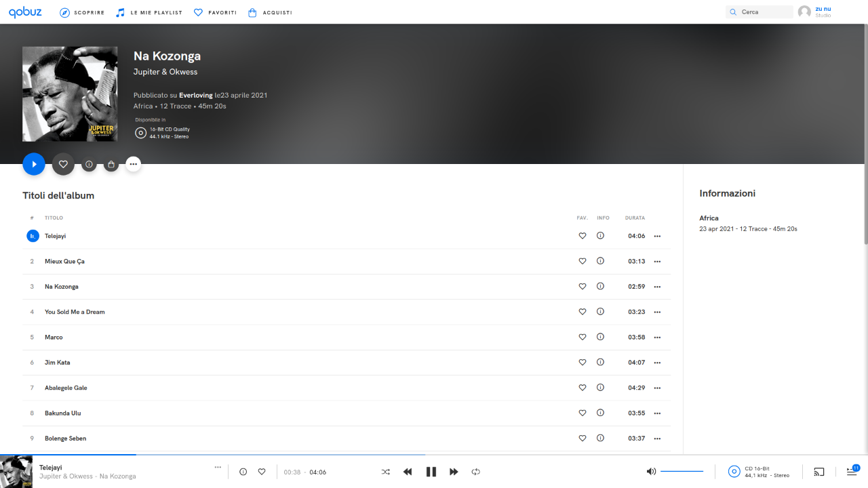Image resolution: width=868 pixels, height=488 pixels.
Task: Open the cast to device icon
Action: pyautogui.click(x=819, y=472)
